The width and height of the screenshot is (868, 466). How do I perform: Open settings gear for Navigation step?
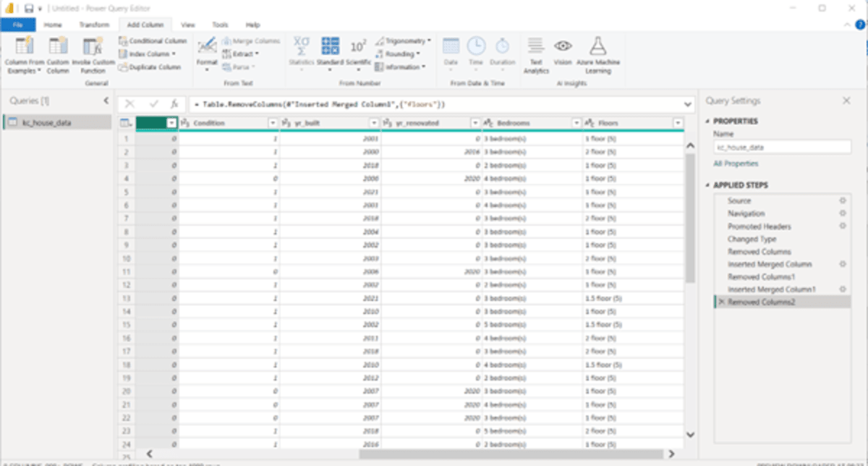(842, 213)
